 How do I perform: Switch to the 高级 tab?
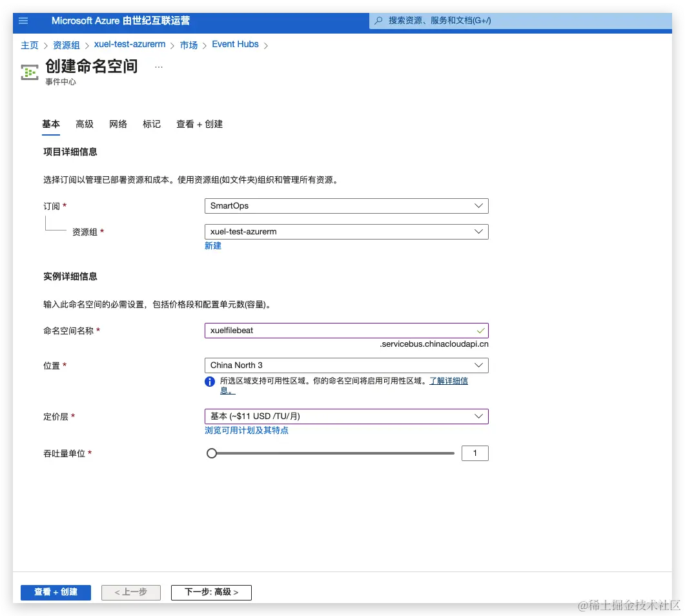tap(85, 124)
